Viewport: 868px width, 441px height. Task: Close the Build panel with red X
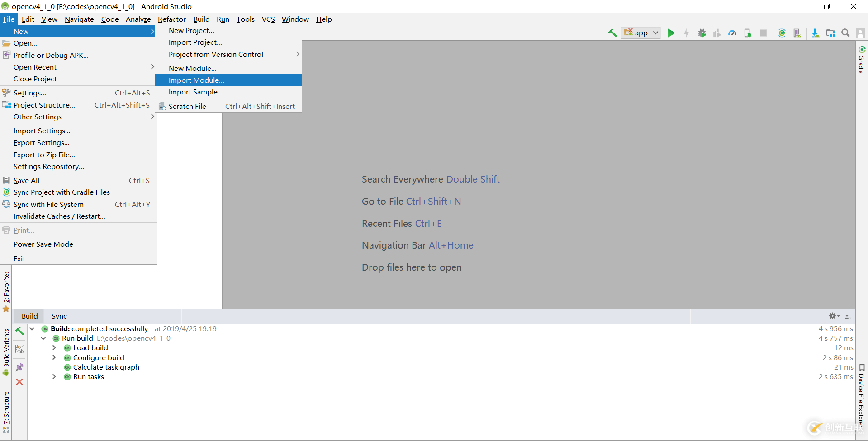19,382
